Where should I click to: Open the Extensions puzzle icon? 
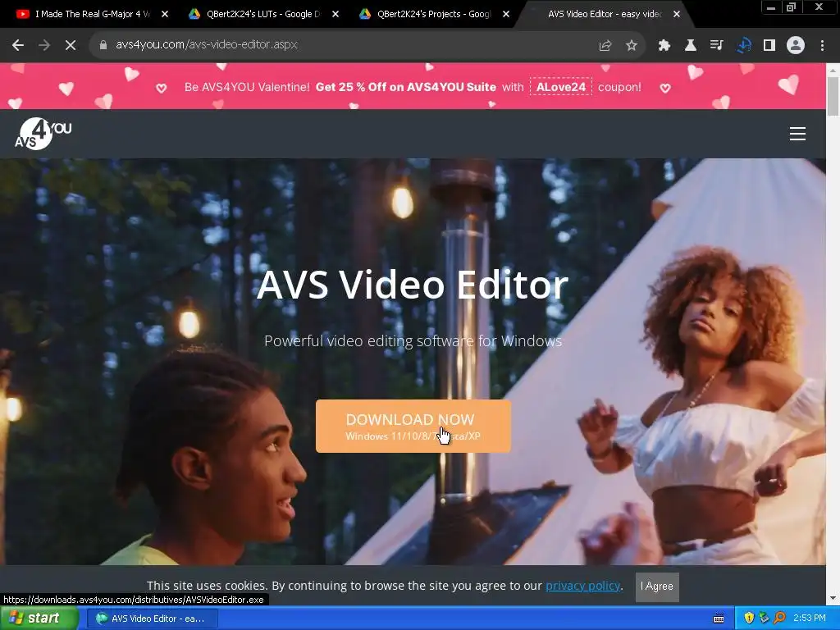click(664, 46)
